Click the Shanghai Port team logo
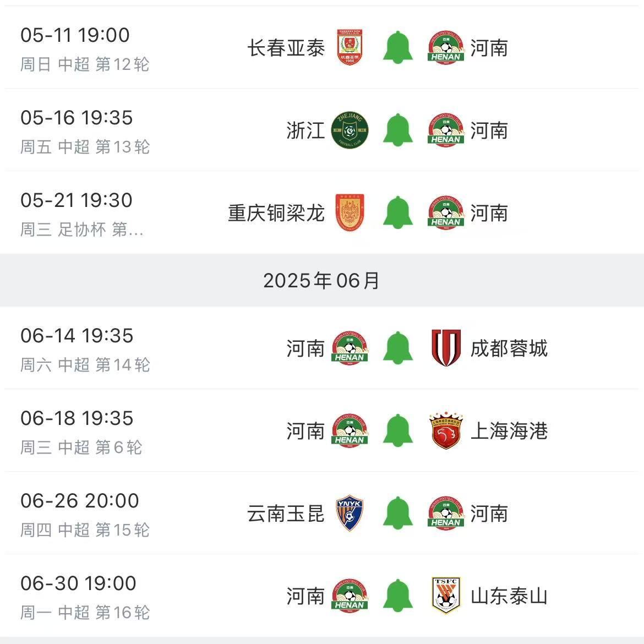Screen dimensions: 644x644 [x=445, y=431]
